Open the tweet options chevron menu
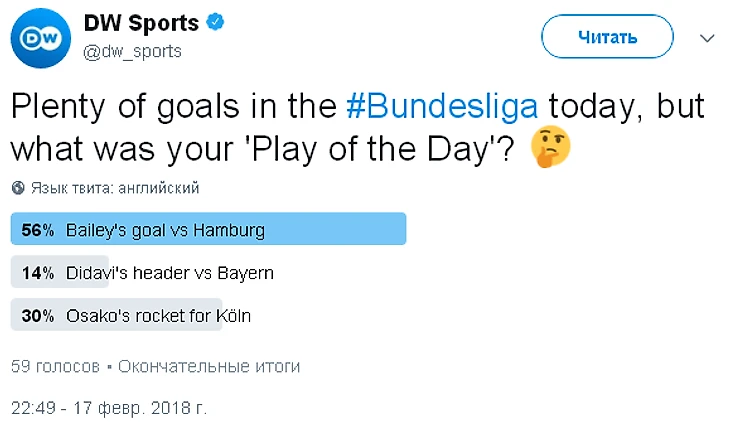The width and height of the screenshot is (730, 434). tap(707, 37)
